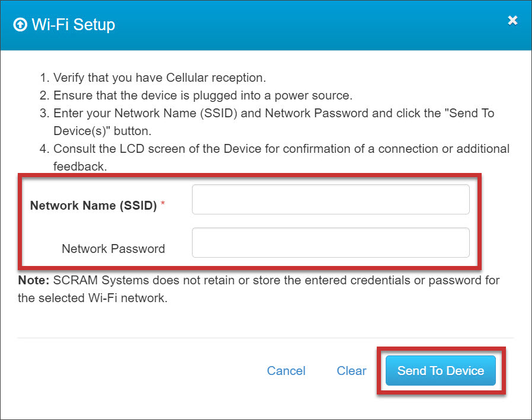Click the Cancel link

(286, 371)
